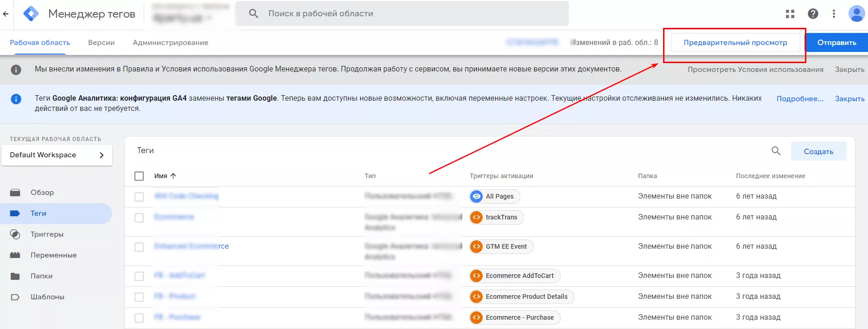Click the user account avatar
This screenshot has height=329, width=868.
coord(856,14)
